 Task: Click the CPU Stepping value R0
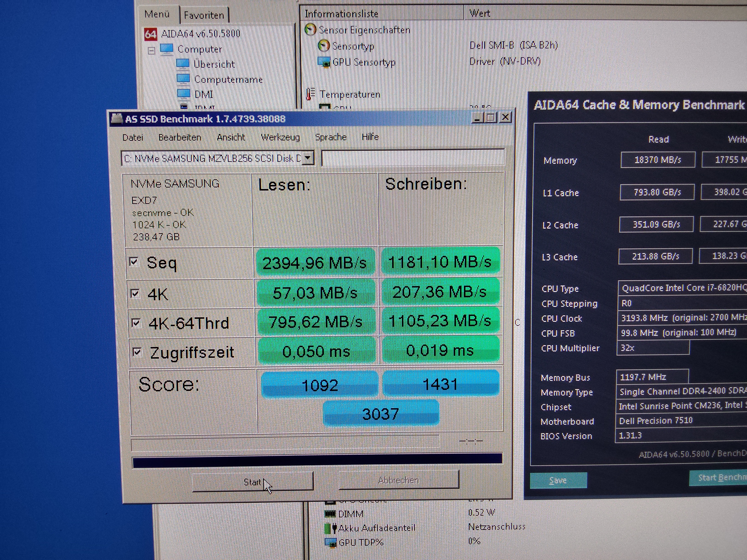[626, 303]
